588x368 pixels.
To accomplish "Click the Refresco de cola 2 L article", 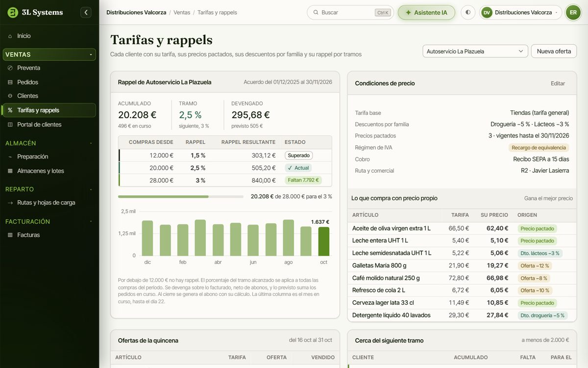I will (x=379, y=290).
